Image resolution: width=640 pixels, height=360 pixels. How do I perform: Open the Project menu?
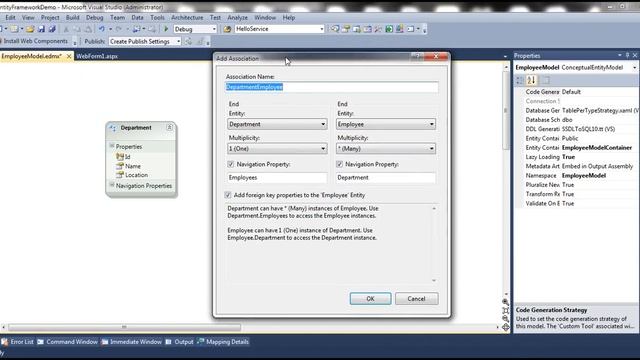[x=50, y=18]
